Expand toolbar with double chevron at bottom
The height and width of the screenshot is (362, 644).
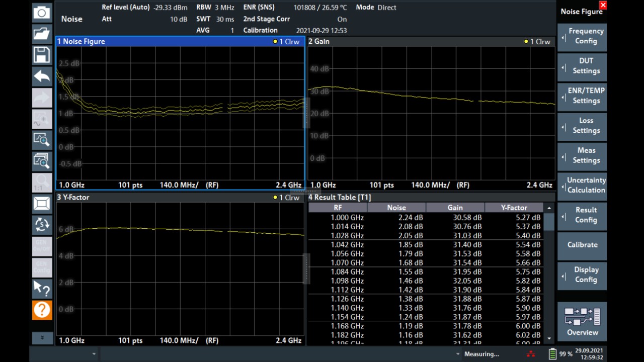coord(42,337)
